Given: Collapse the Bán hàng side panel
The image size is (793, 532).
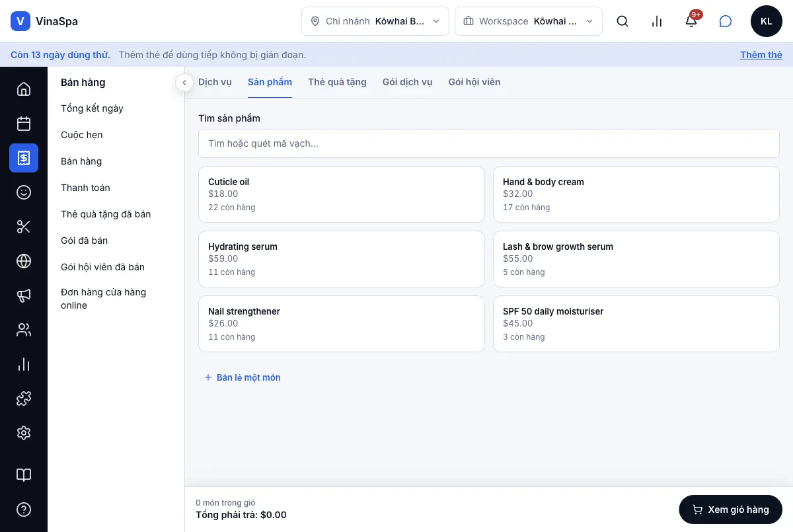Looking at the screenshot, I should (x=184, y=83).
